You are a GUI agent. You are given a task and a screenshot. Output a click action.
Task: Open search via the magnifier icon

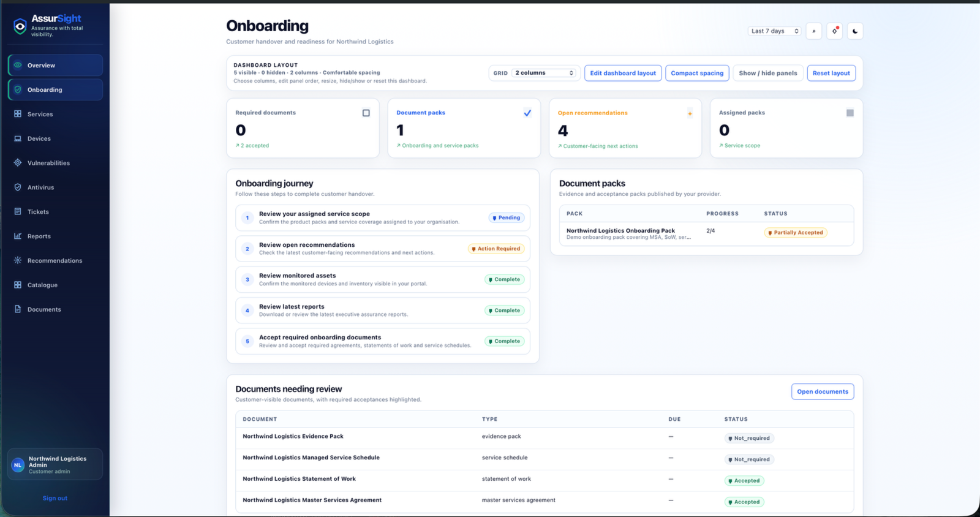[813, 31]
